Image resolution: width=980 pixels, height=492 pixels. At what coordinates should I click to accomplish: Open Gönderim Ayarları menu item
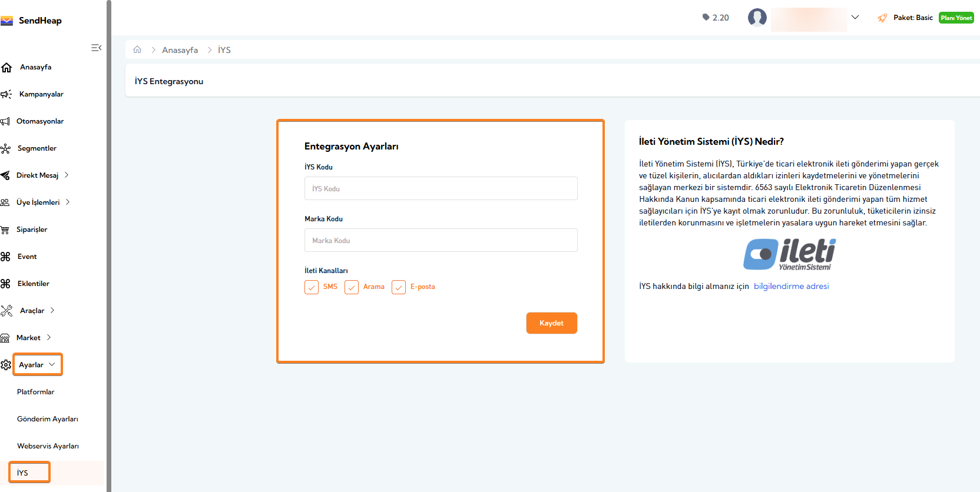pos(48,419)
